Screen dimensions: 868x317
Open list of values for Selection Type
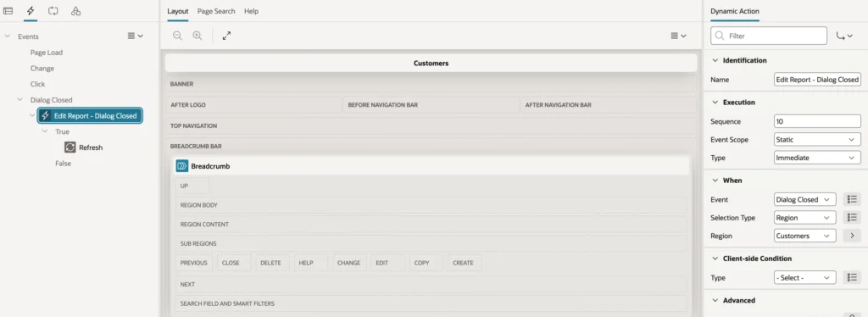coord(852,218)
